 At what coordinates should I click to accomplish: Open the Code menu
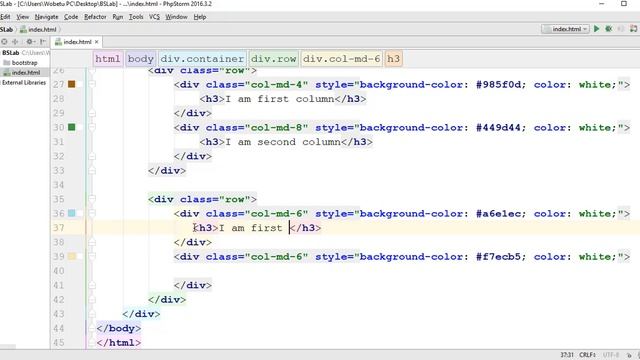71,17
